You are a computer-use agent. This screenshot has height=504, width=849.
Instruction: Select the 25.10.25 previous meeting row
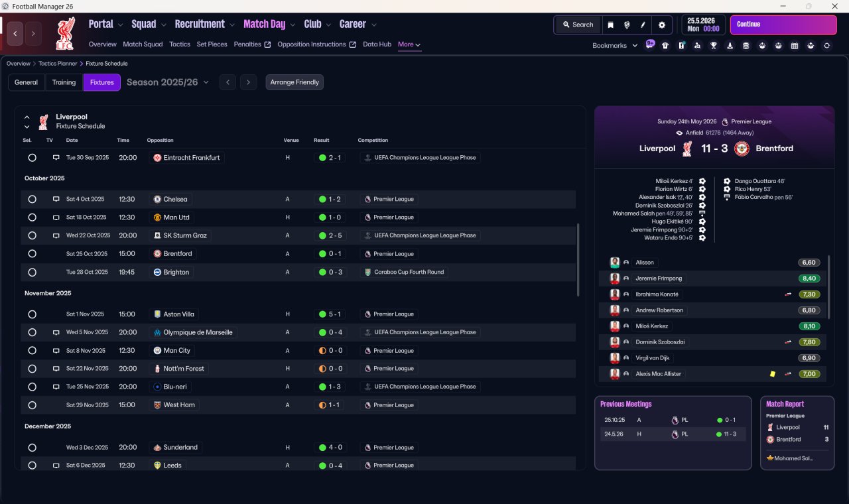click(x=673, y=420)
